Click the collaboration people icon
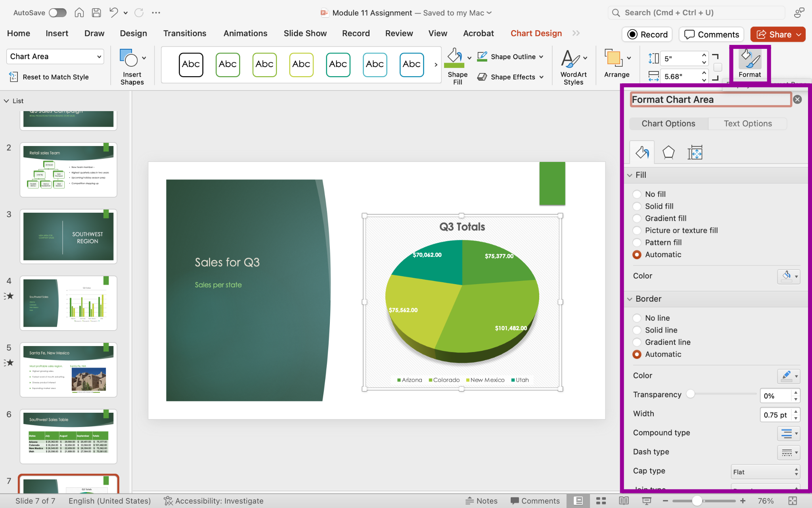This screenshot has width=812, height=508. point(799,13)
